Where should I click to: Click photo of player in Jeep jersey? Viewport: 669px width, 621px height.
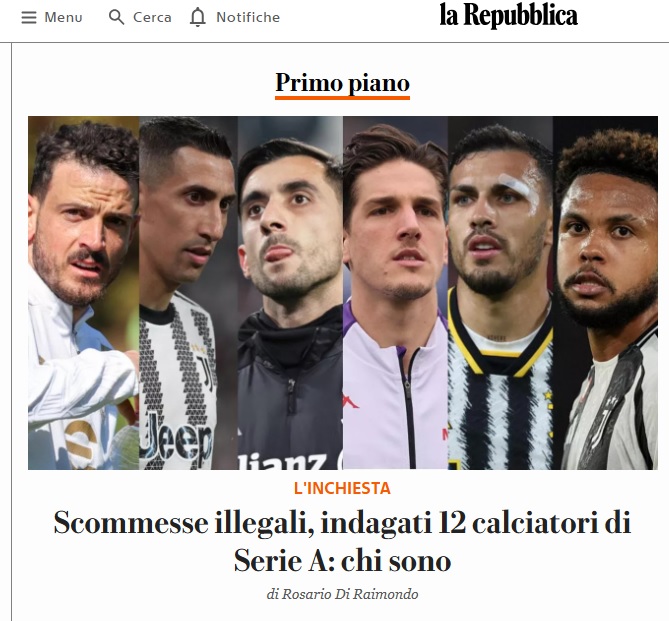[188, 293]
